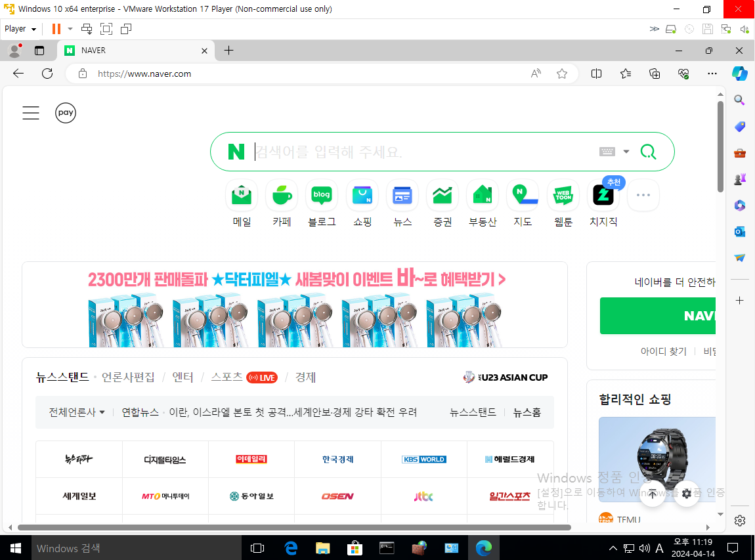The image size is (755, 560).
Task: Click the green NAVER login button
Action: coord(658,316)
